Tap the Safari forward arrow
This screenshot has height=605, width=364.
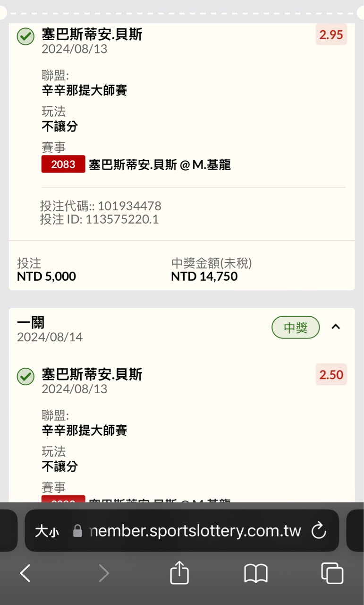coord(103,573)
